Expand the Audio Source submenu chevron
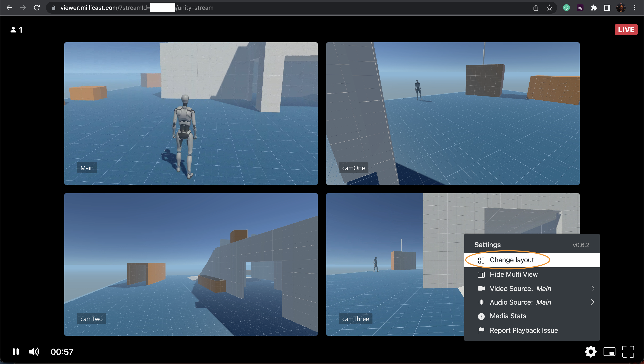Image resolution: width=644 pixels, height=364 pixels. [592, 302]
